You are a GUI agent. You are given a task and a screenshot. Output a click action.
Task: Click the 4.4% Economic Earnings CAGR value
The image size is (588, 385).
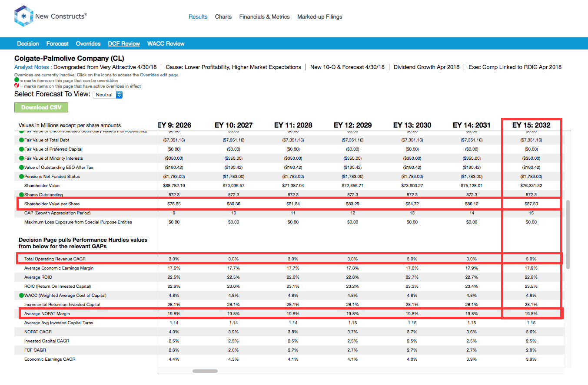[174, 359]
